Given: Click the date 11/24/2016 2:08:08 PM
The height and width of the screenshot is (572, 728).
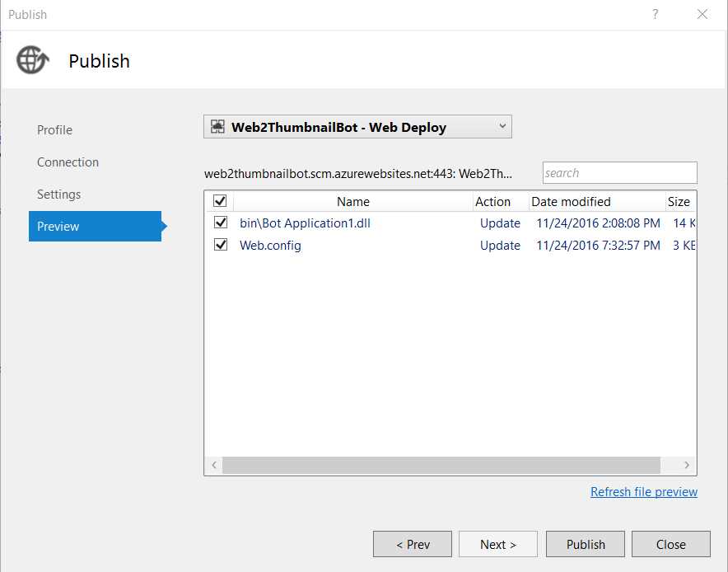Looking at the screenshot, I should [598, 223].
